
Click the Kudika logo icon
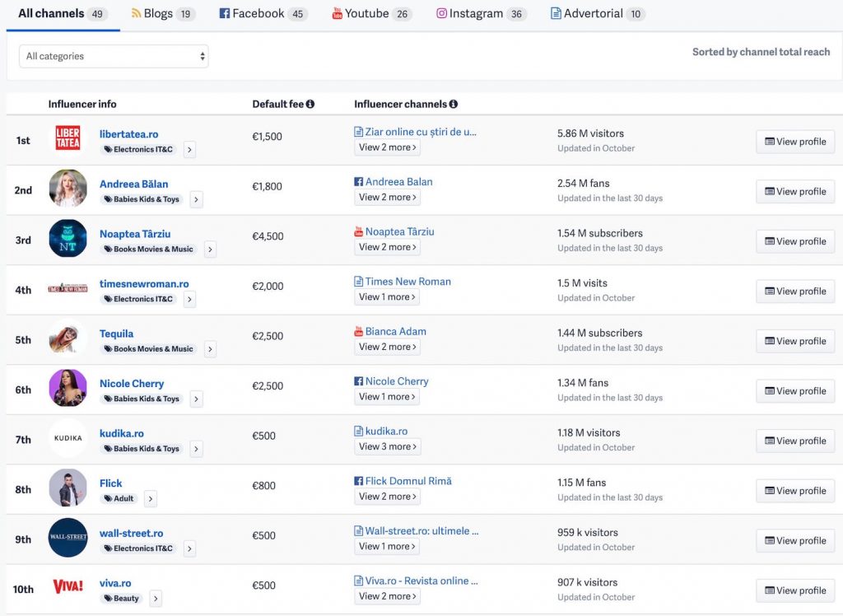68,438
